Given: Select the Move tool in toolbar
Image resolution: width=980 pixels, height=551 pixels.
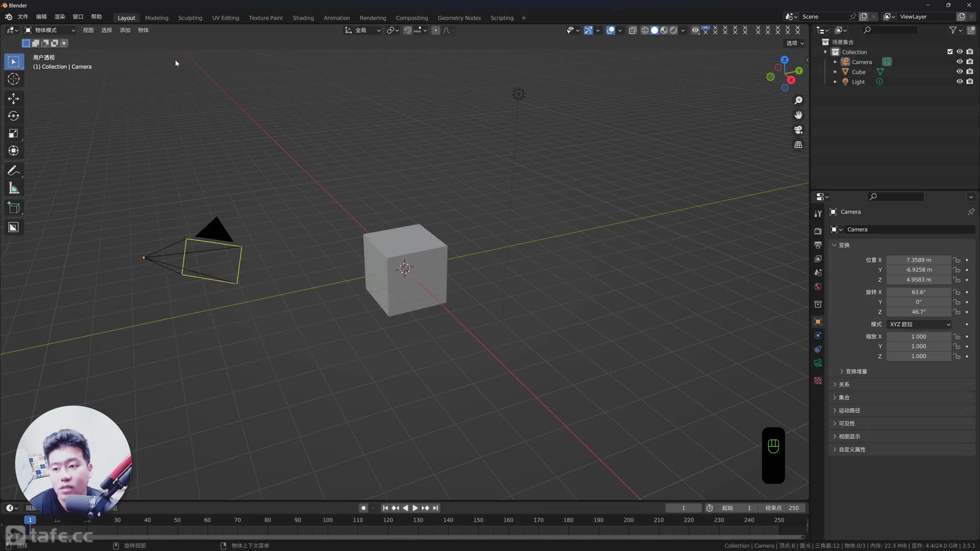Looking at the screenshot, I should pyautogui.click(x=14, y=98).
